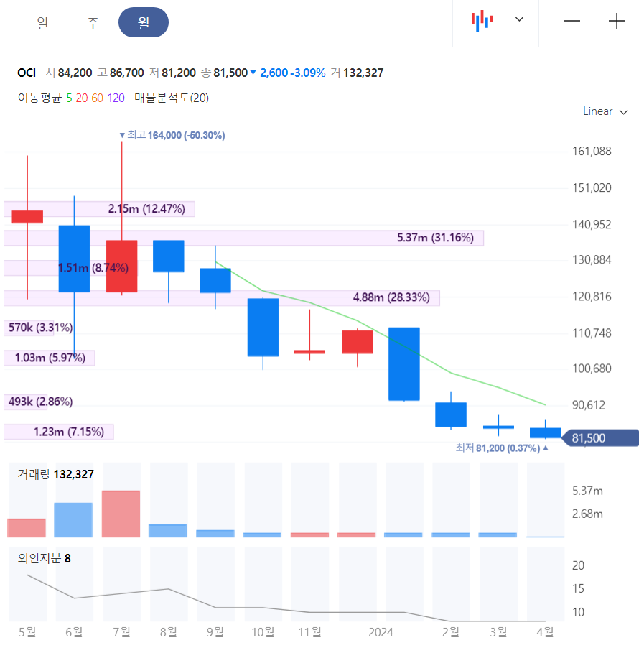Toggle the 60-period moving average
The image size is (644, 653).
tap(98, 98)
